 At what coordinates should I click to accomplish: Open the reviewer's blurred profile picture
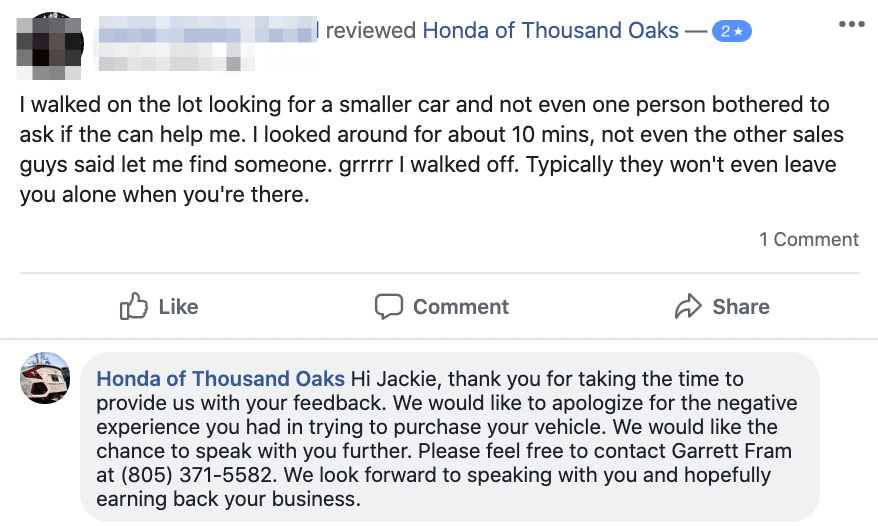[45, 47]
